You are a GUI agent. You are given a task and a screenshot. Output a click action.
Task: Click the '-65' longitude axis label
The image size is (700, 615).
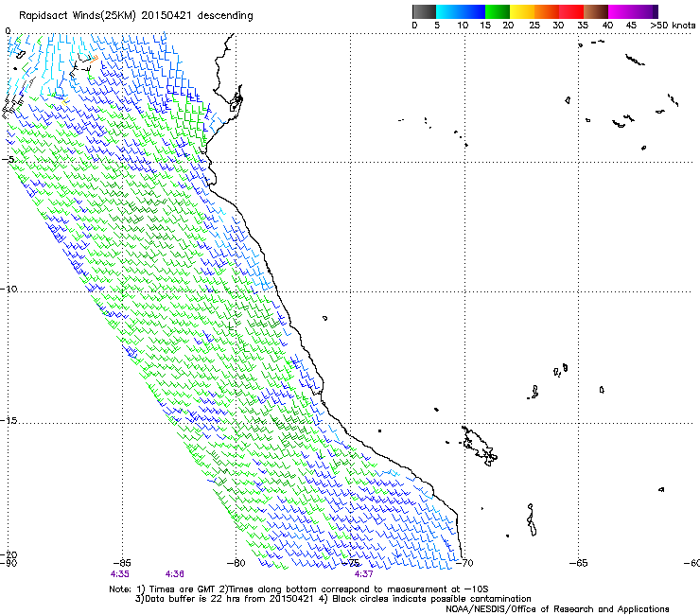(x=579, y=563)
